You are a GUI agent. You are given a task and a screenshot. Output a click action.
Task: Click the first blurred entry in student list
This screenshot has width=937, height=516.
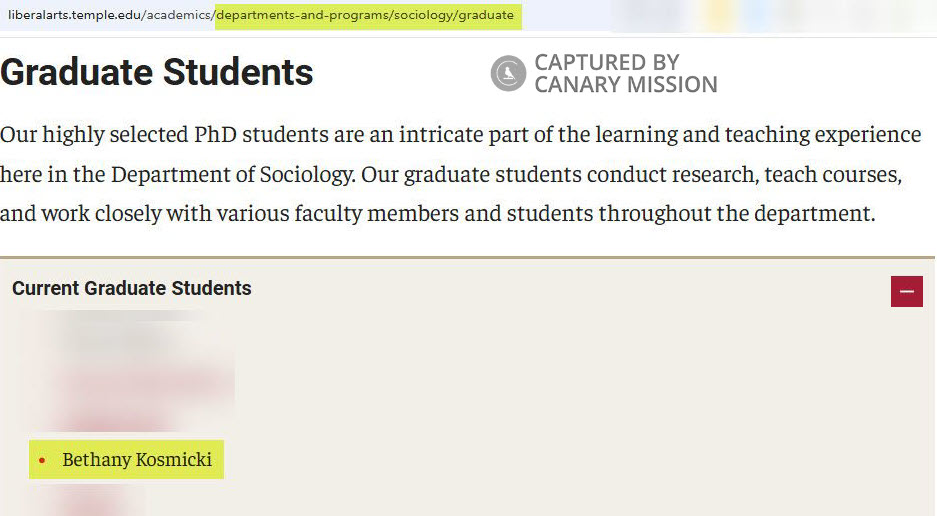(115, 338)
